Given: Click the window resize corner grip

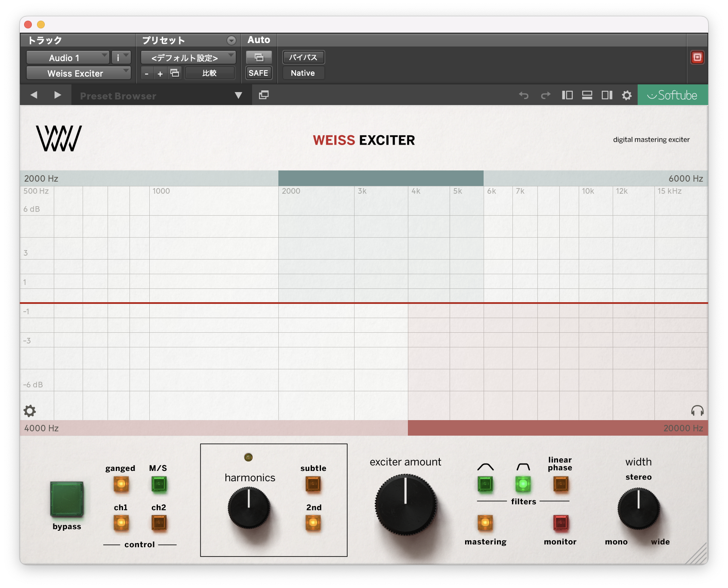Looking at the screenshot, I should tap(697, 554).
